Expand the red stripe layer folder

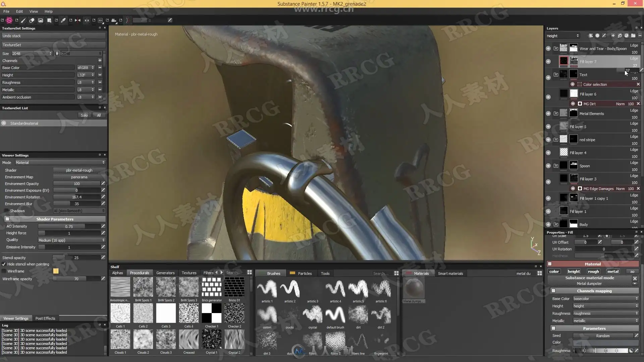[x=556, y=140]
